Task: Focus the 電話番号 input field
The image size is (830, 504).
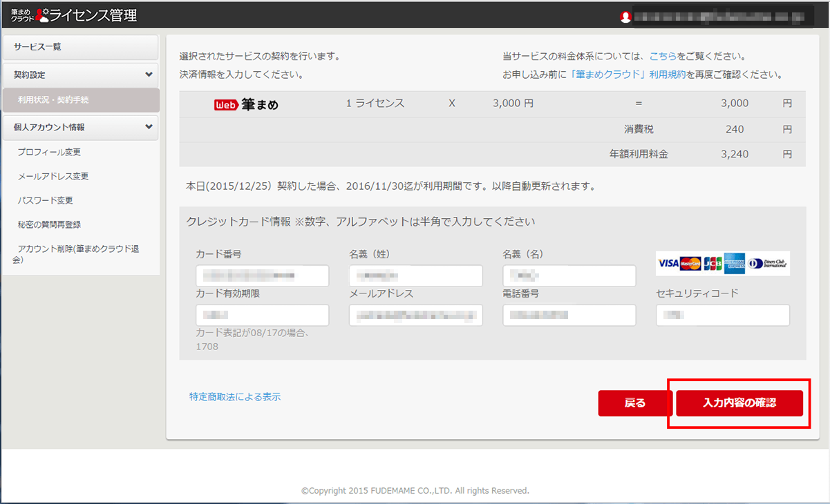Action: coord(569,316)
